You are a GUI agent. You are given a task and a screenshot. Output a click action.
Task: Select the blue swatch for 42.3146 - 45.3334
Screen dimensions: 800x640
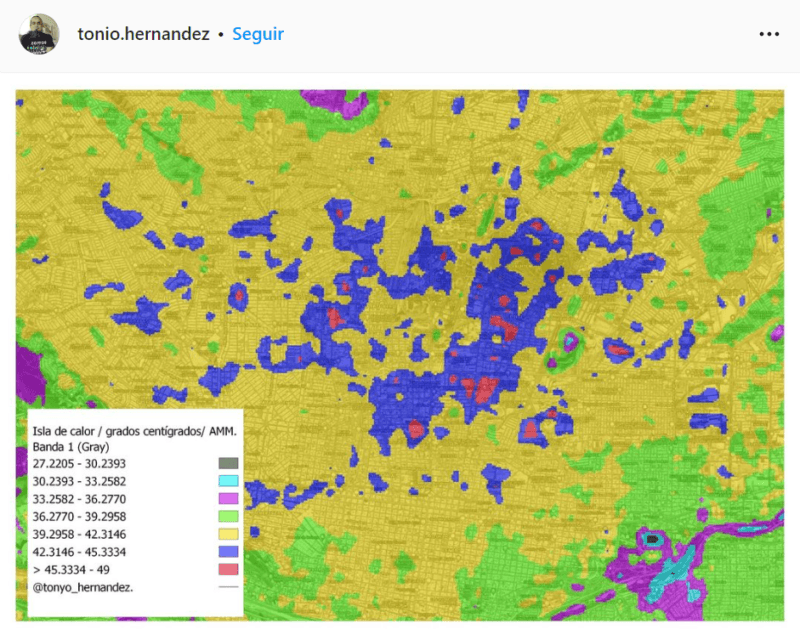(x=227, y=551)
